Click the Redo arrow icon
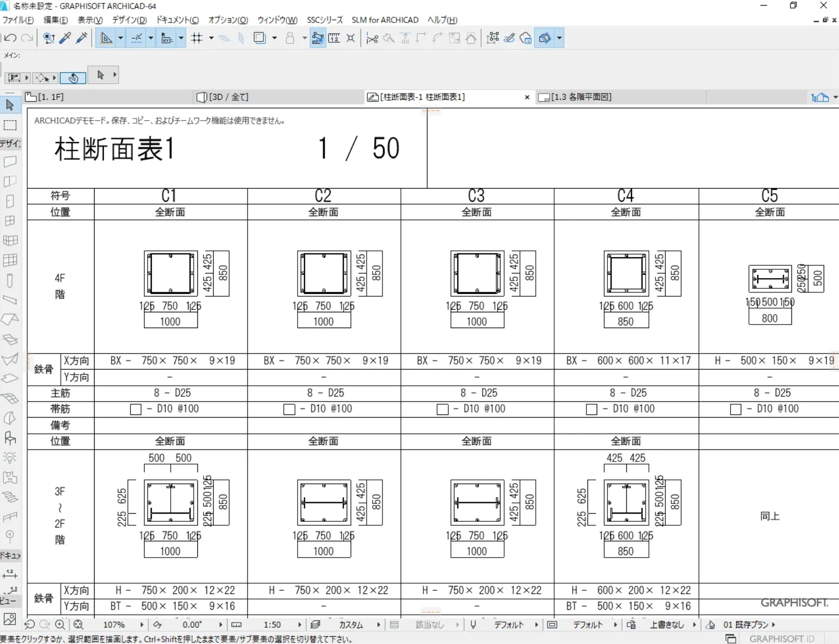Screen dimensions: 839x644 [27, 38]
